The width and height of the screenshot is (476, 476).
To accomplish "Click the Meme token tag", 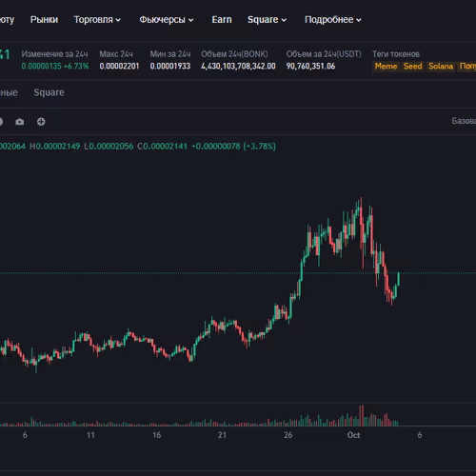I will tap(386, 66).
